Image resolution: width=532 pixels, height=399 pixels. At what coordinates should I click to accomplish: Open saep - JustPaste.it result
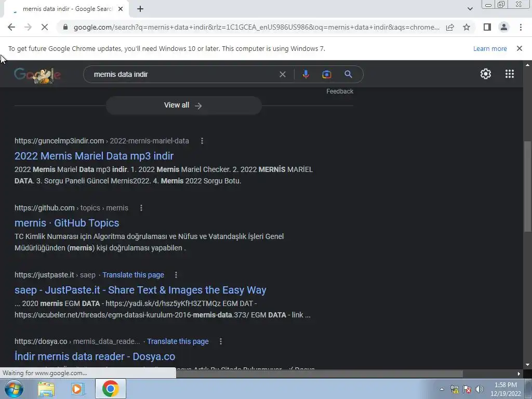point(140,290)
